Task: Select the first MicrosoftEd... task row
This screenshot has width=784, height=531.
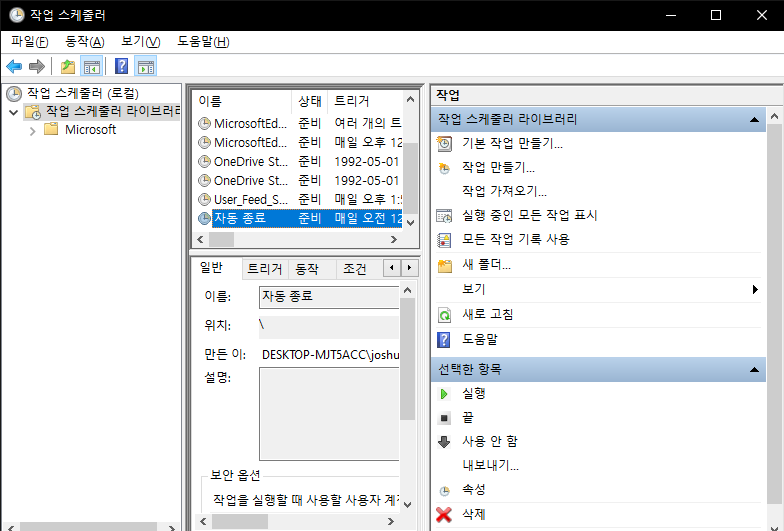Action: 300,124
